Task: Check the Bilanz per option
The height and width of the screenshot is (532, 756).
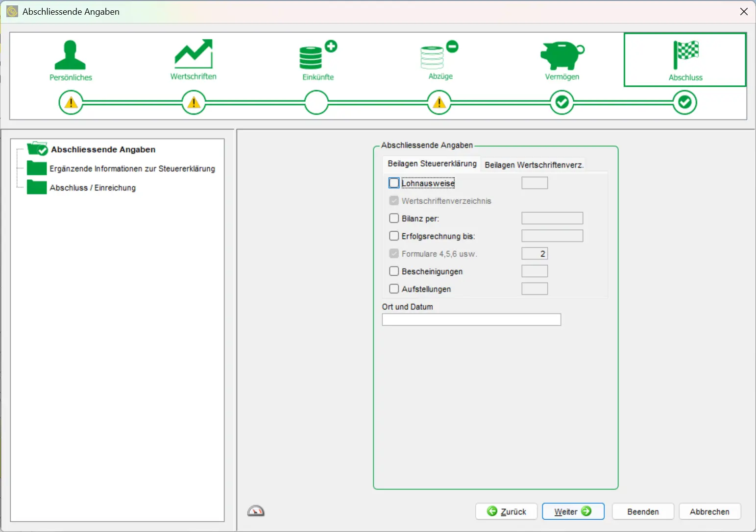Action: 394,218
